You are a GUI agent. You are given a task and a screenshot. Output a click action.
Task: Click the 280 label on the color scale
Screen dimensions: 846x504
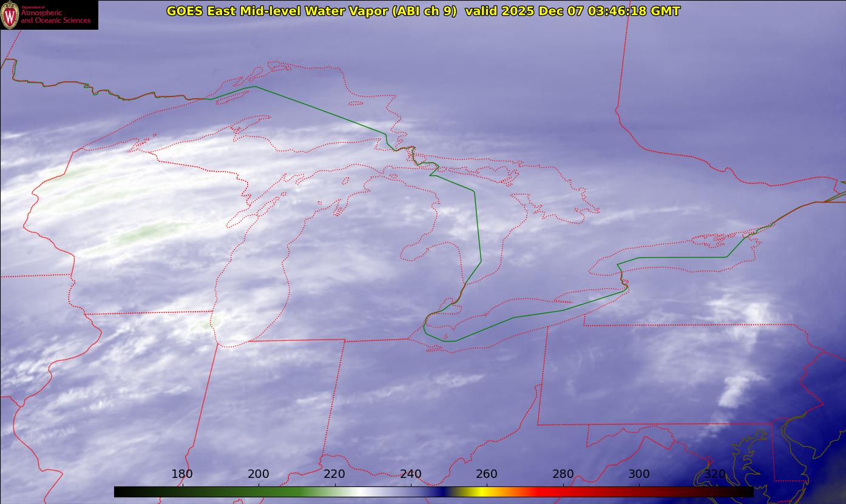click(563, 474)
